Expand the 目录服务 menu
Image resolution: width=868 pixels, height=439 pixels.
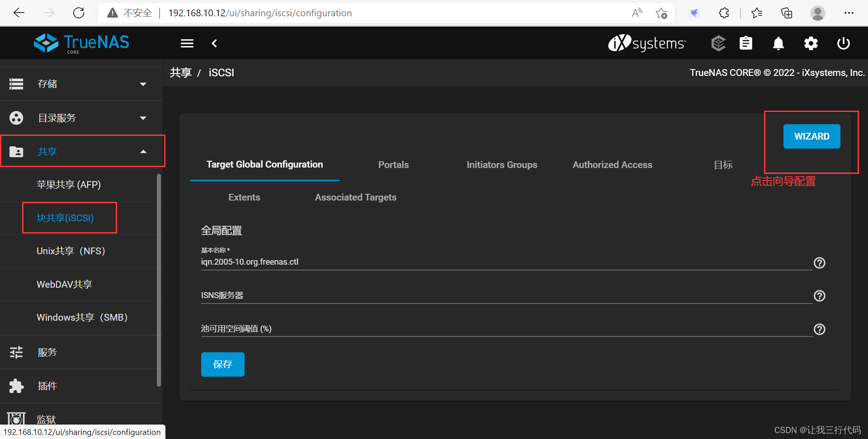coord(81,118)
